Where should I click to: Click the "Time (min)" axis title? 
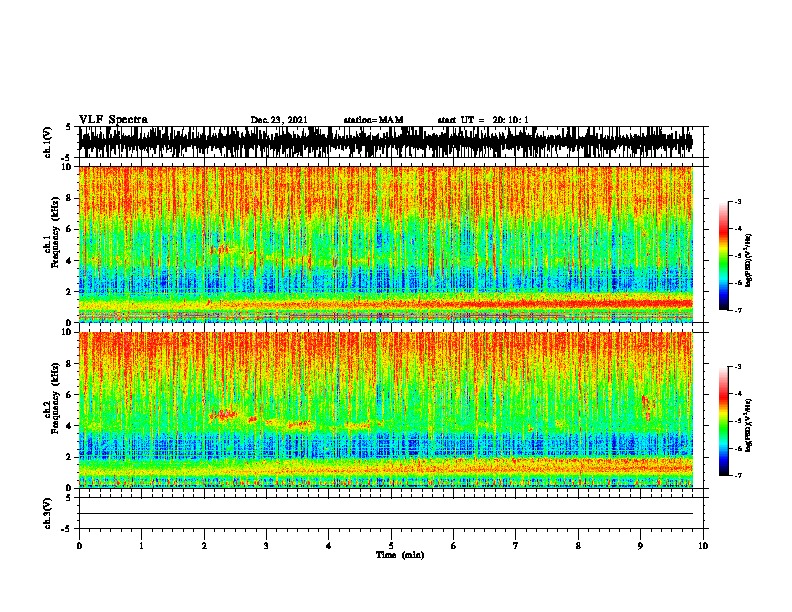400,555
